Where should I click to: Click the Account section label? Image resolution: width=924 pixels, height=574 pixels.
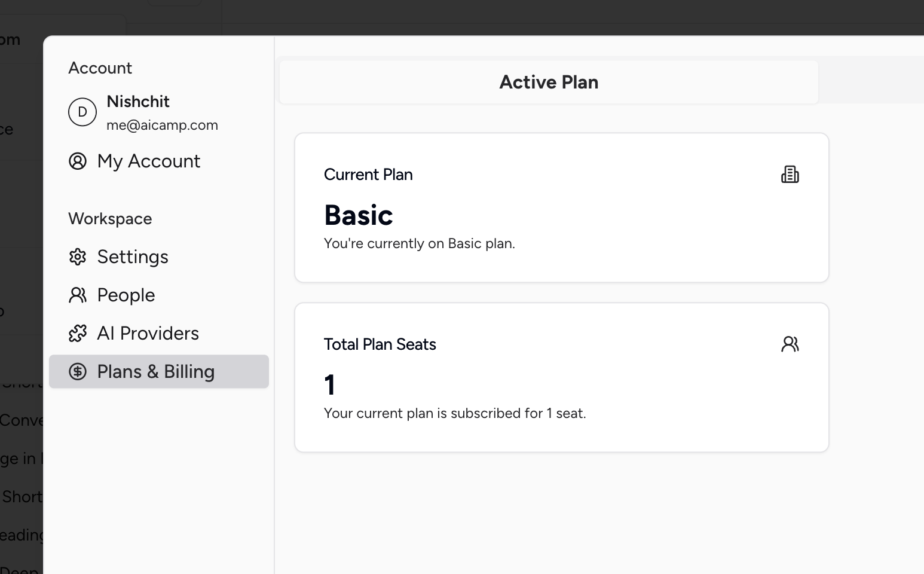(x=100, y=68)
